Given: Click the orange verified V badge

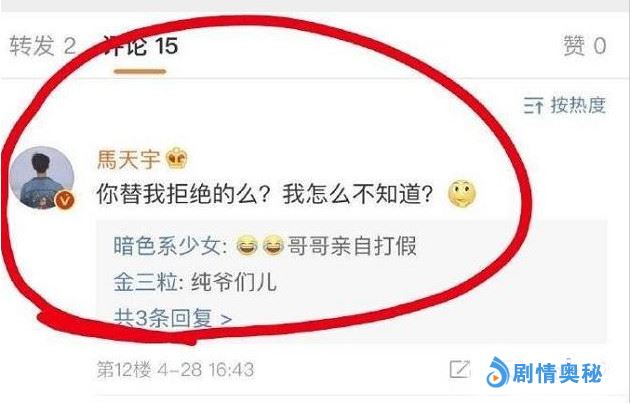Looking at the screenshot, I should pos(65,200).
